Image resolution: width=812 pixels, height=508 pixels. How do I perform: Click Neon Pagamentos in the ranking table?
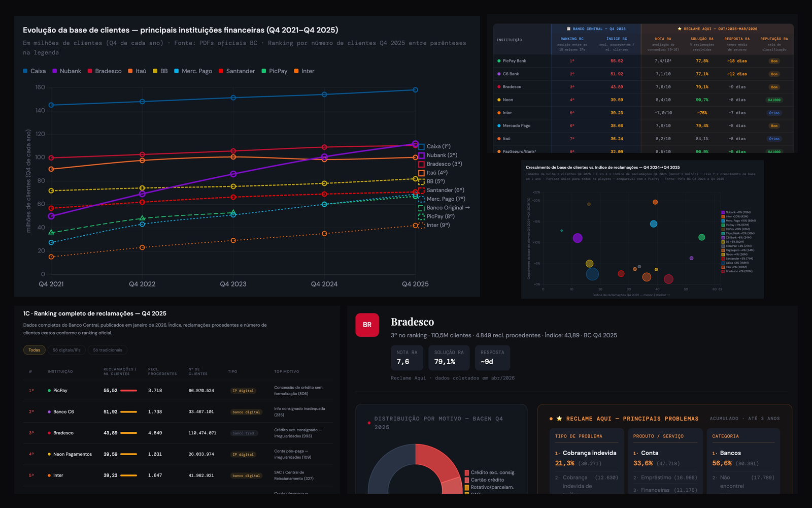pos(73,454)
